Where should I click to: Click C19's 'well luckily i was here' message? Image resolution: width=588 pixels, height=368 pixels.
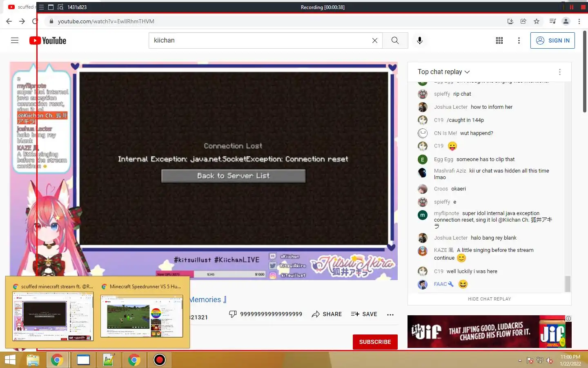(x=472, y=272)
